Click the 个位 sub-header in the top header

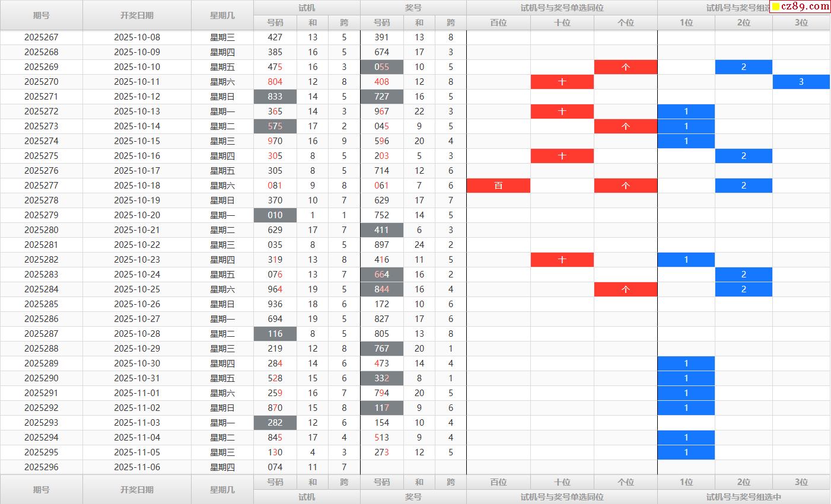pyautogui.click(x=626, y=23)
